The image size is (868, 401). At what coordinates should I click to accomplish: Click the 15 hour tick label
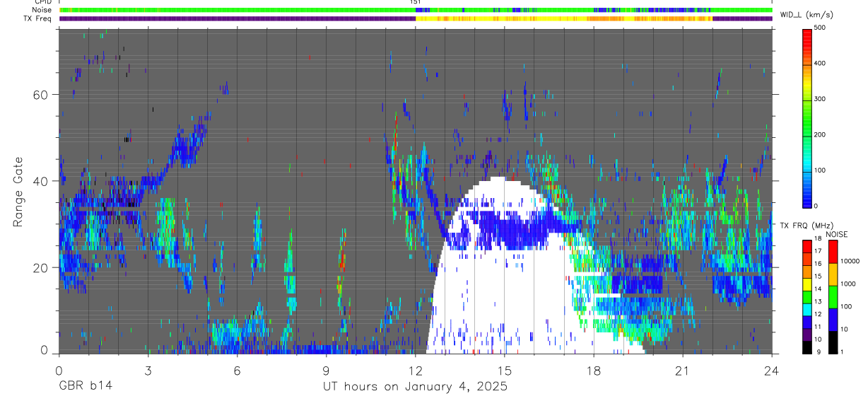tap(505, 371)
